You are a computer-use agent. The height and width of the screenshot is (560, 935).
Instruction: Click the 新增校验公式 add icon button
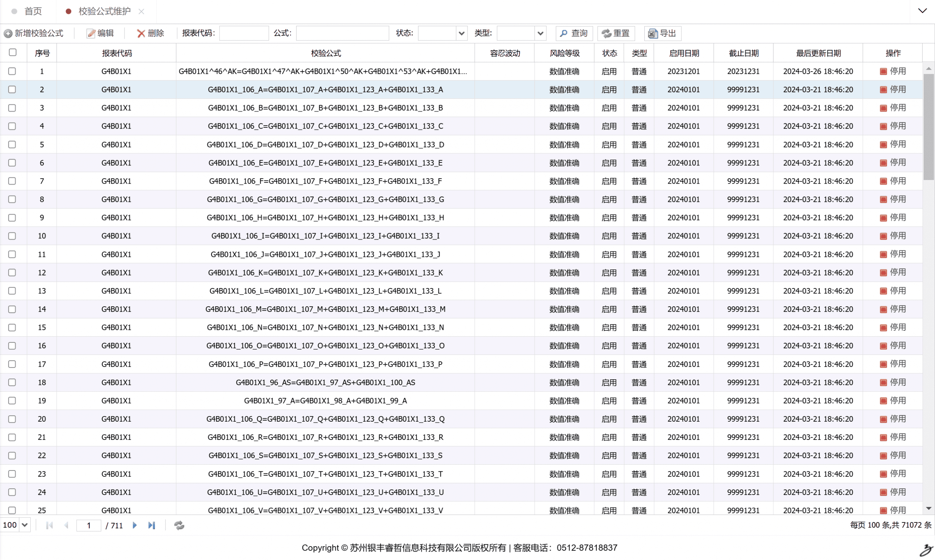34,33
